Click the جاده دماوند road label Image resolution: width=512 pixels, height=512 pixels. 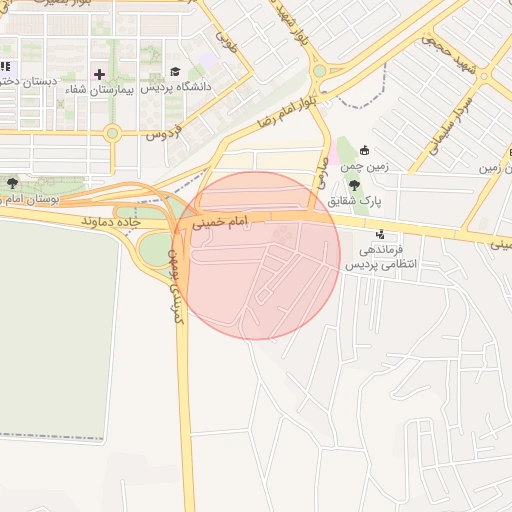click(111, 222)
